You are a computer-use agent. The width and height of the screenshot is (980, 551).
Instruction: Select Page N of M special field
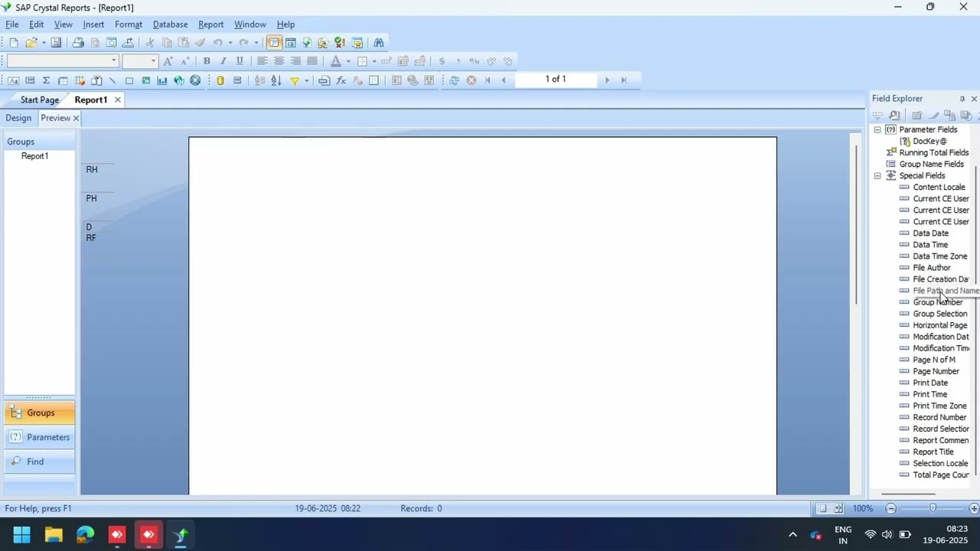(x=934, y=360)
